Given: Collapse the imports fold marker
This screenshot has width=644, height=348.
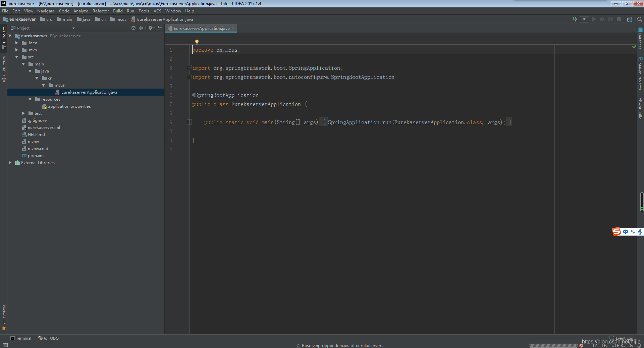Looking at the screenshot, I should (x=190, y=68).
